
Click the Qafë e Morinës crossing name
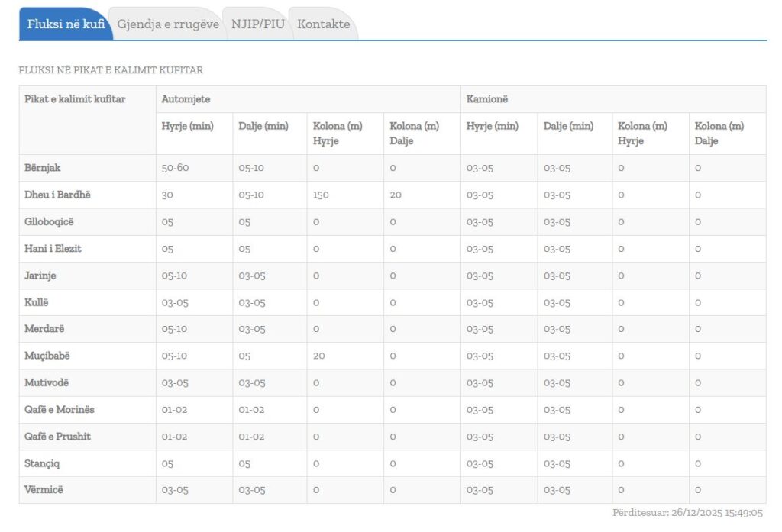click(x=60, y=410)
